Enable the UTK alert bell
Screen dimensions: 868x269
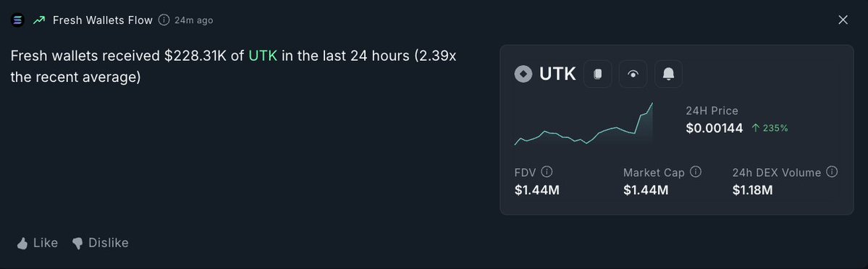pyautogui.click(x=669, y=74)
